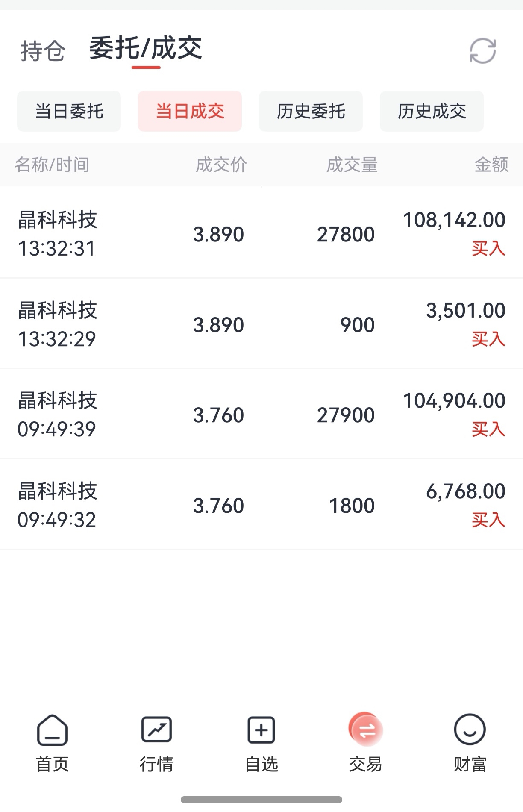Select the 当日委托 filter button
Screen dimensions: 523x812
(x=69, y=111)
